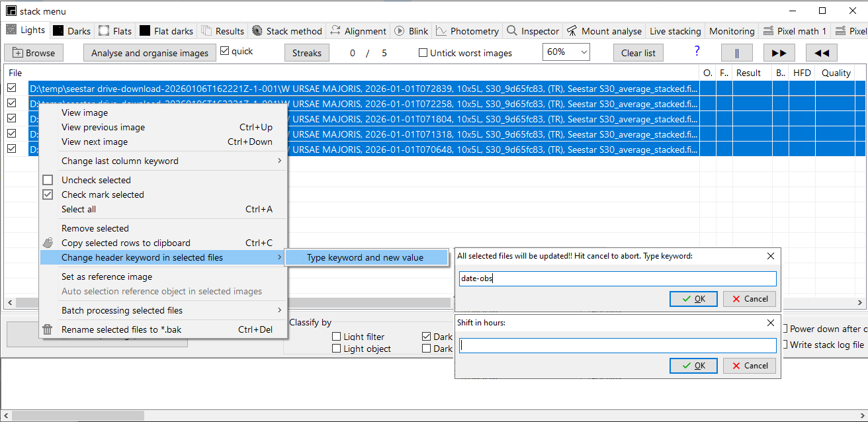Switch to the Stack method tab
Viewport: 868px width, 422px height.
287,31
